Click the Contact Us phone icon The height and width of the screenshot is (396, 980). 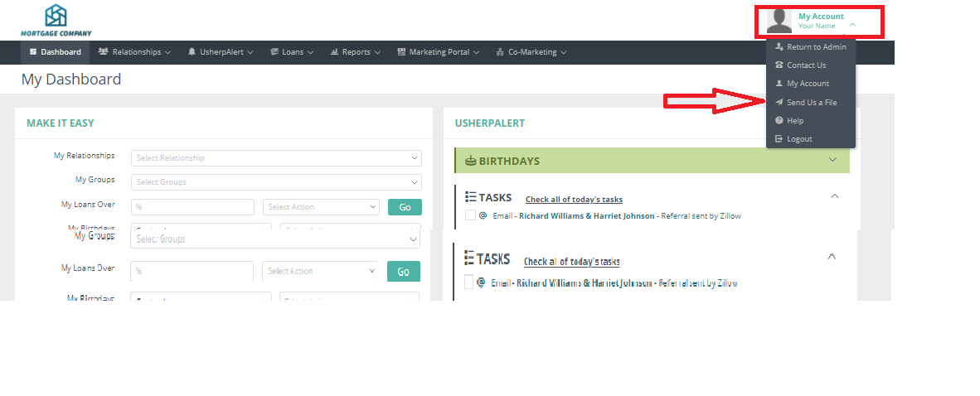[779, 65]
